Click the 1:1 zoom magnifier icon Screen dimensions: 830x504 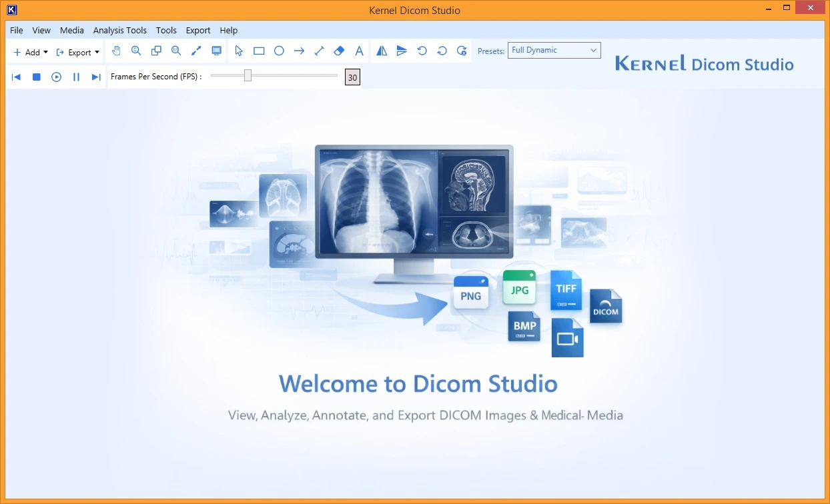pyautogui.click(x=176, y=51)
